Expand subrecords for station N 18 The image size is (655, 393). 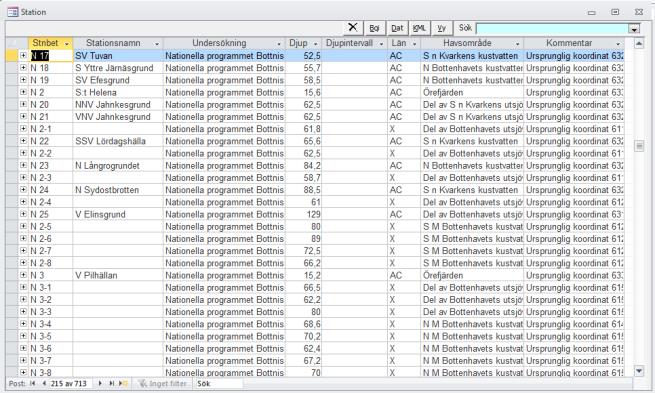[x=23, y=67]
